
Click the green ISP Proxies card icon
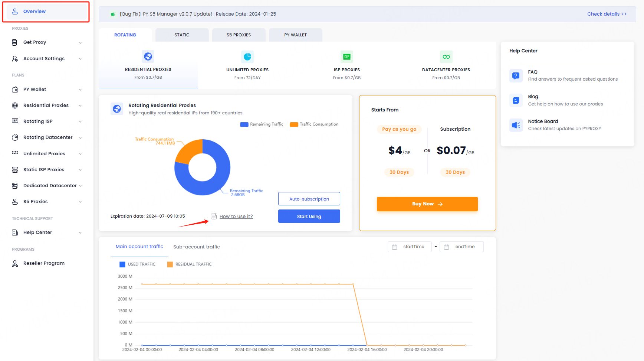coord(346,57)
